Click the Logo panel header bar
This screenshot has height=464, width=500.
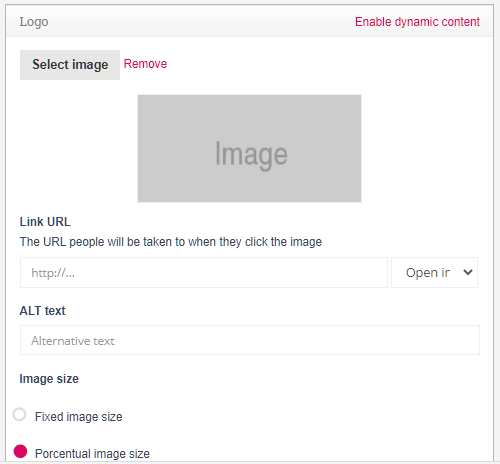[x=250, y=21]
